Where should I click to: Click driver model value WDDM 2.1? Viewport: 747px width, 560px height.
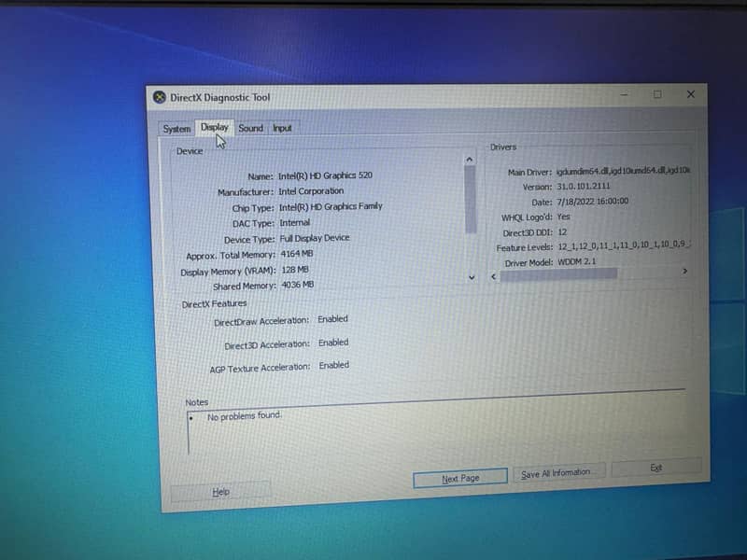click(x=576, y=261)
